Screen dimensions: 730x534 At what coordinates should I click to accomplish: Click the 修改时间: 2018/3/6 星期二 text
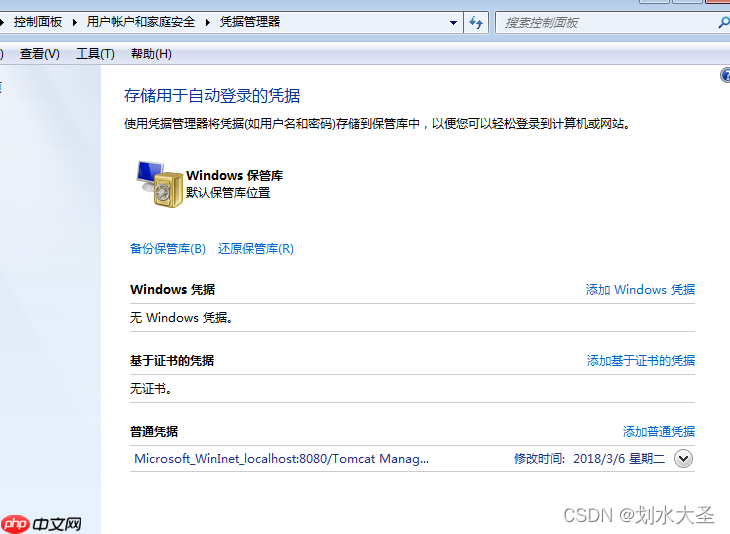click(x=589, y=459)
